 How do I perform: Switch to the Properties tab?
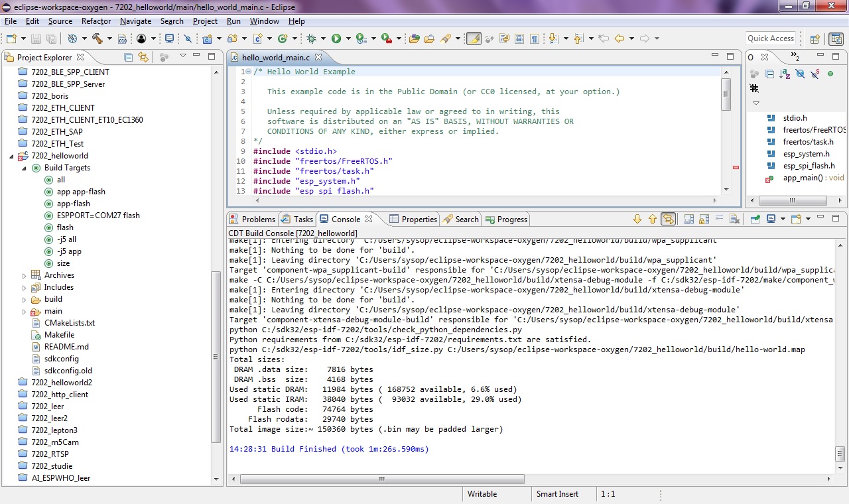coord(413,219)
